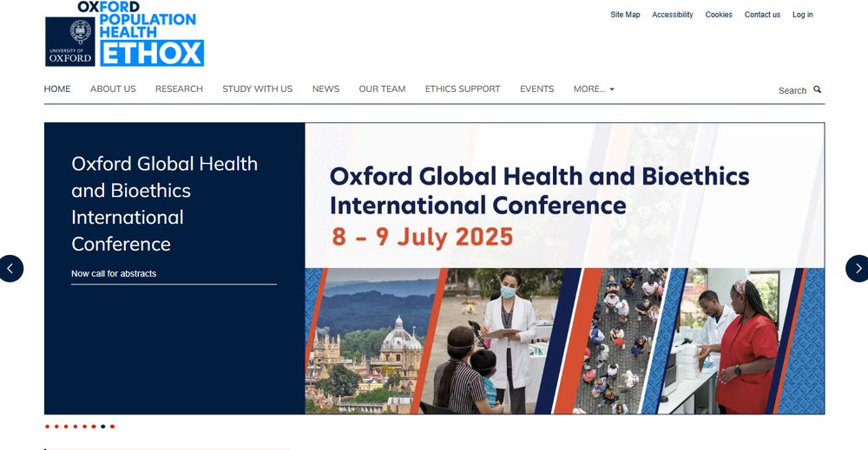Open the ABOUT US menu item

[113, 89]
